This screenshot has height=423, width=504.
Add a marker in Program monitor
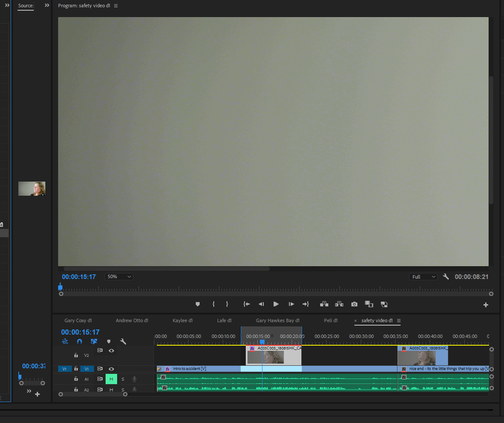[x=197, y=304]
